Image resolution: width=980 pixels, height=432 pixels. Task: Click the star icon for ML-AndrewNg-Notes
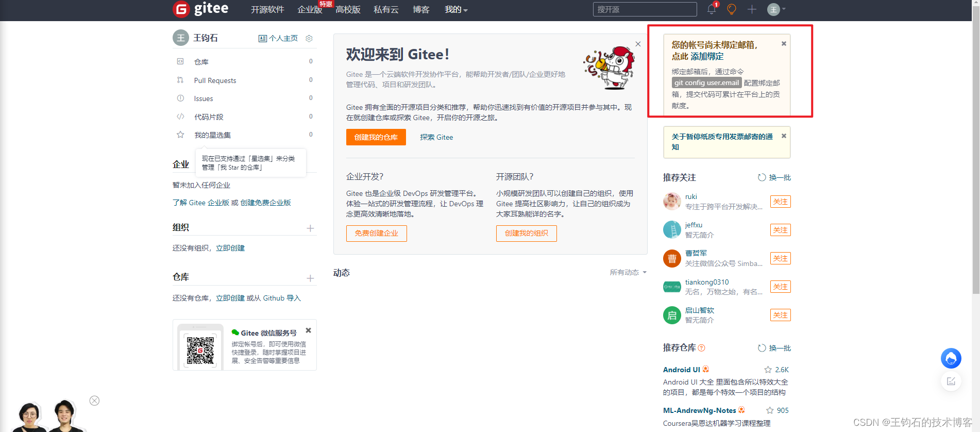(770, 410)
